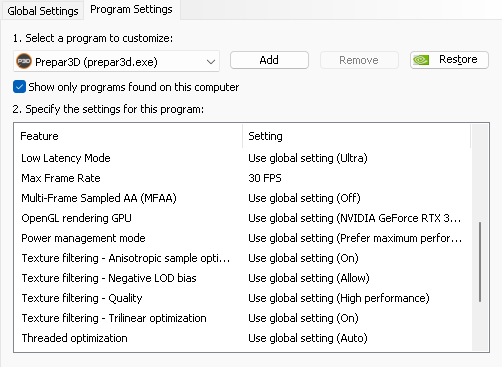
Task: Open Low Latency Mode setting value (Ultra)
Action: pos(308,158)
